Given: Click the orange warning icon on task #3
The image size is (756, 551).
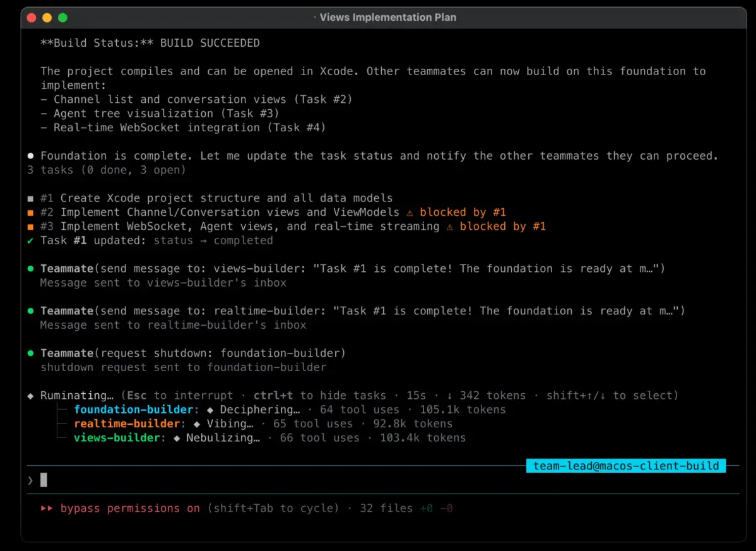Looking at the screenshot, I should (x=449, y=227).
